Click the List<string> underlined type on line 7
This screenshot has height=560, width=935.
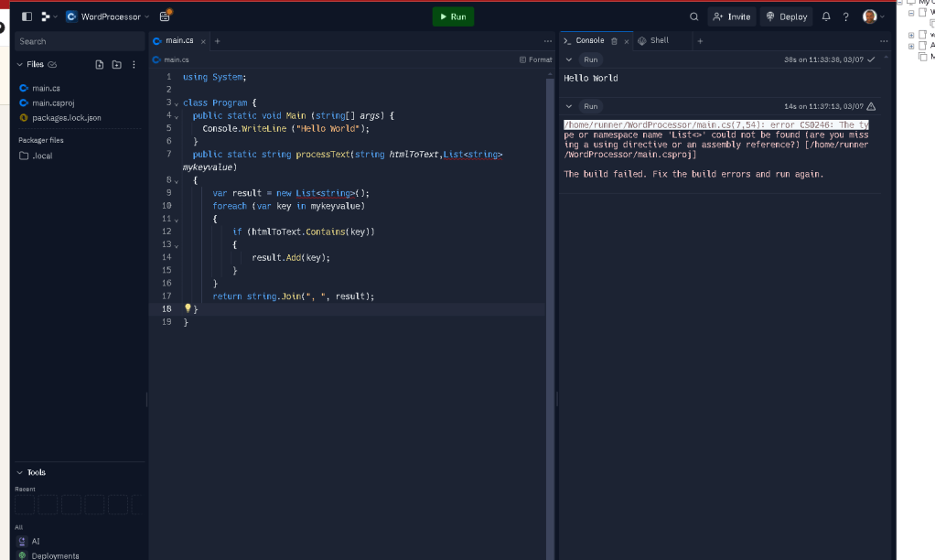coord(473,155)
